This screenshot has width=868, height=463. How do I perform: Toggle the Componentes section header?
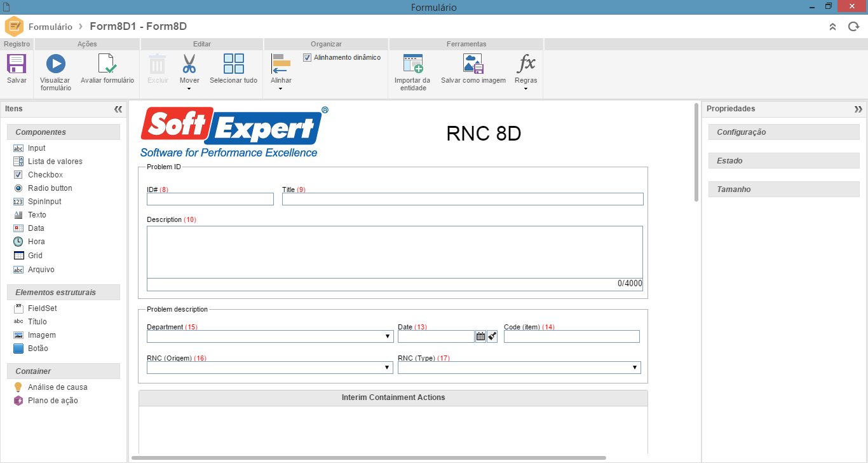click(x=64, y=132)
